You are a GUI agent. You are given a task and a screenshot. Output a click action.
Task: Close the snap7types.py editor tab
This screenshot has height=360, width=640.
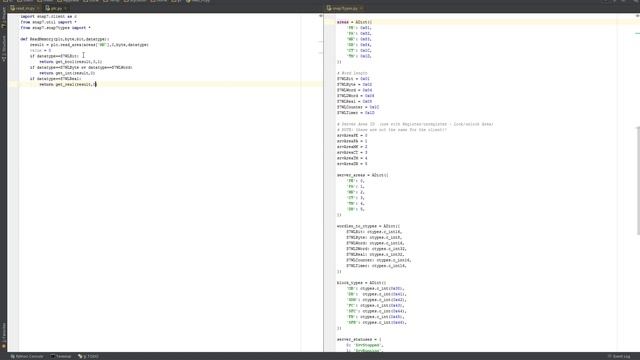coord(361,8)
